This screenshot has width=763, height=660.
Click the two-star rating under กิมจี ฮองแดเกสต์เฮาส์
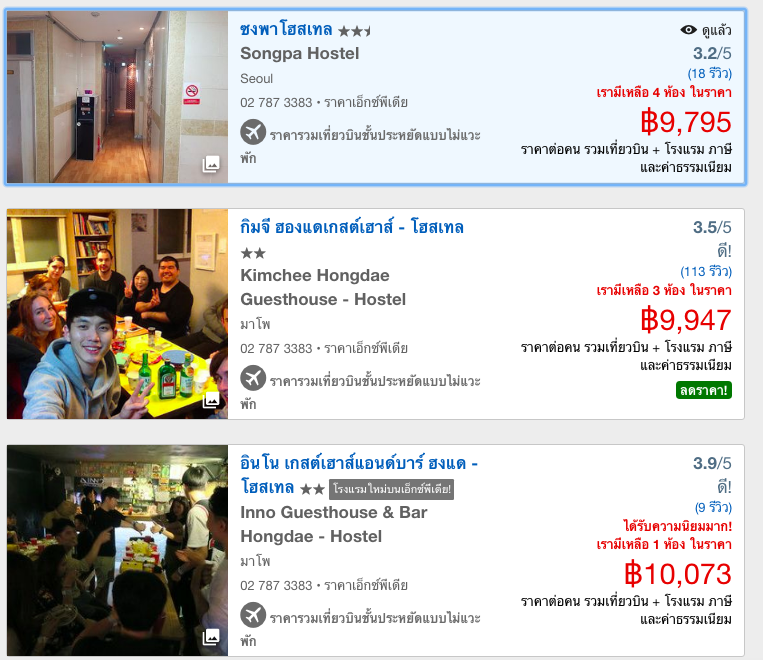tap(253, 253)
